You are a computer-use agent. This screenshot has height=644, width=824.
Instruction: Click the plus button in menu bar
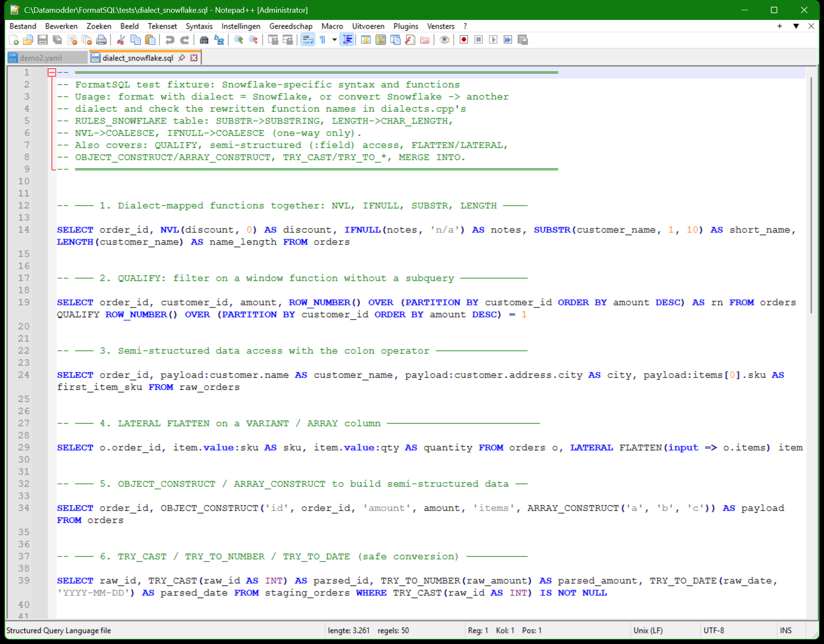pos(779,26)
